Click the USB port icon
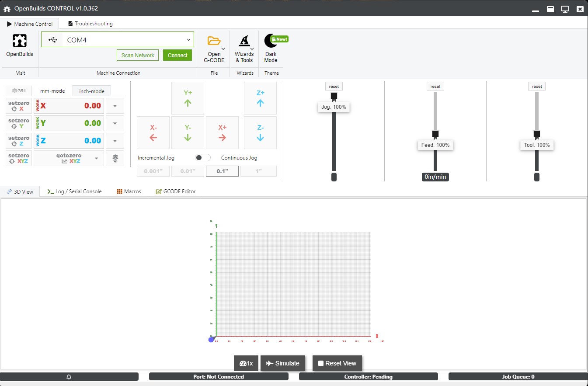 coord(53,40)
